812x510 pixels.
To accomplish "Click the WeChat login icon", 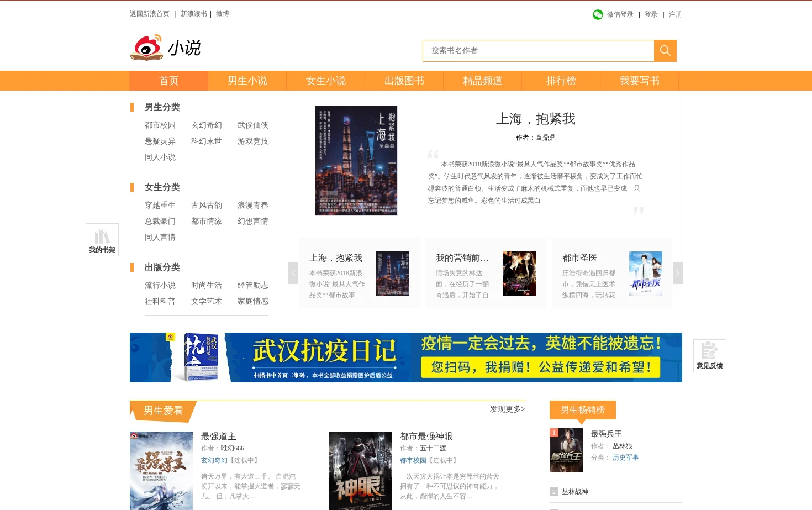I will pos(598,14).
